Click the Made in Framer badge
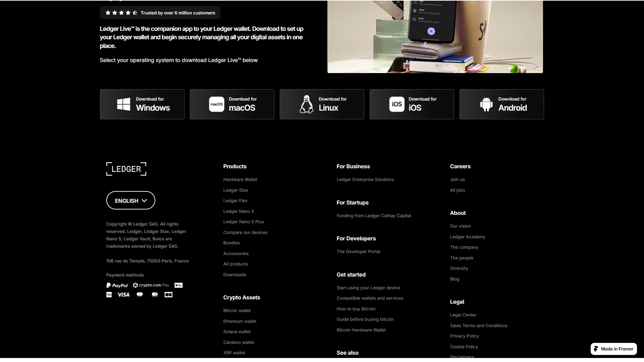This screenshot has height=362, width=644. (x=614, y=349)
